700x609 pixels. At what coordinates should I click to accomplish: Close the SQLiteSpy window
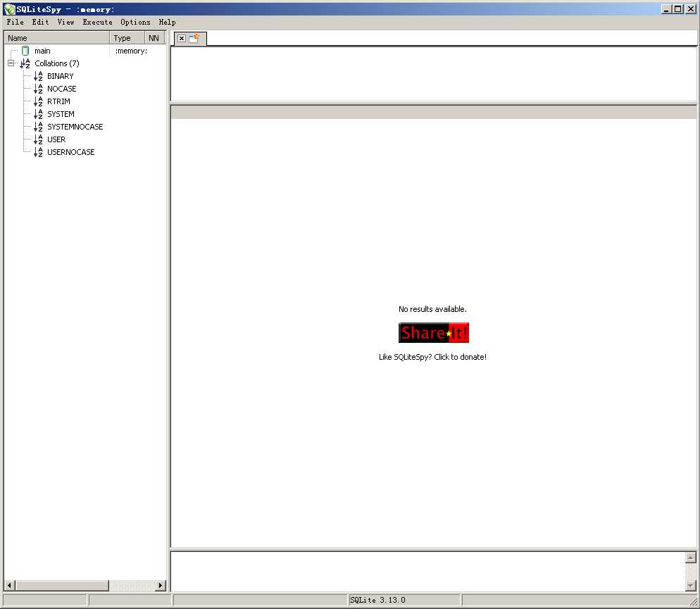(691, 9)
